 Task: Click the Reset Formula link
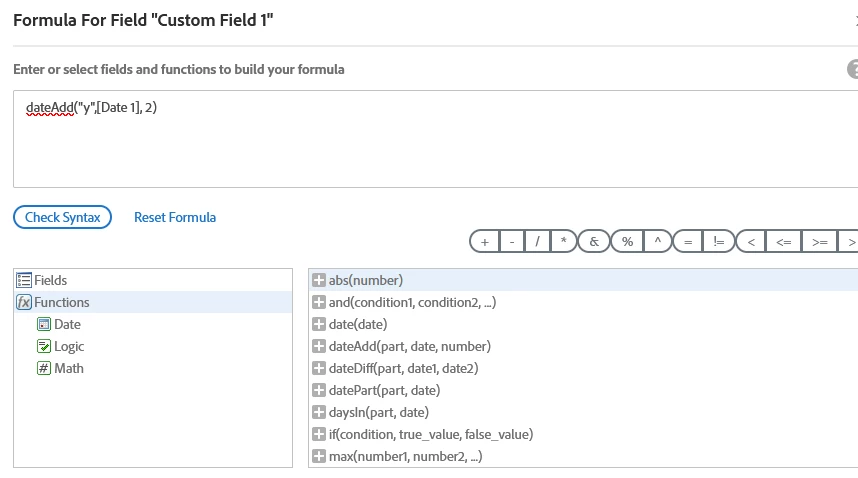175,217
